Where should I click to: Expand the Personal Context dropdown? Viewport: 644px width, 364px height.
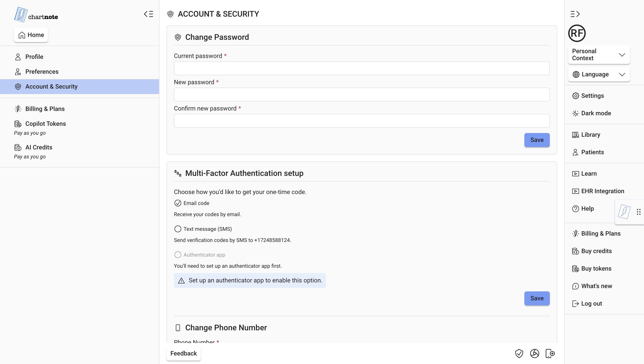click(599, 54)
